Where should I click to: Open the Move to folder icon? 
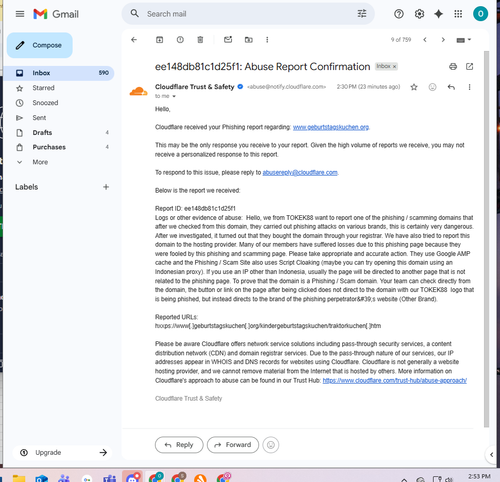(x=249, y=40)
